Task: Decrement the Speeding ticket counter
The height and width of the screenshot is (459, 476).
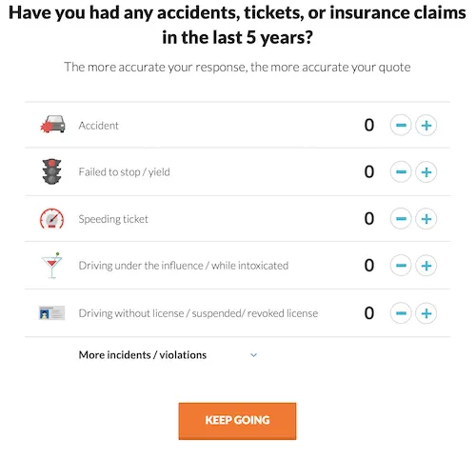Action: [x=401, y=219]
